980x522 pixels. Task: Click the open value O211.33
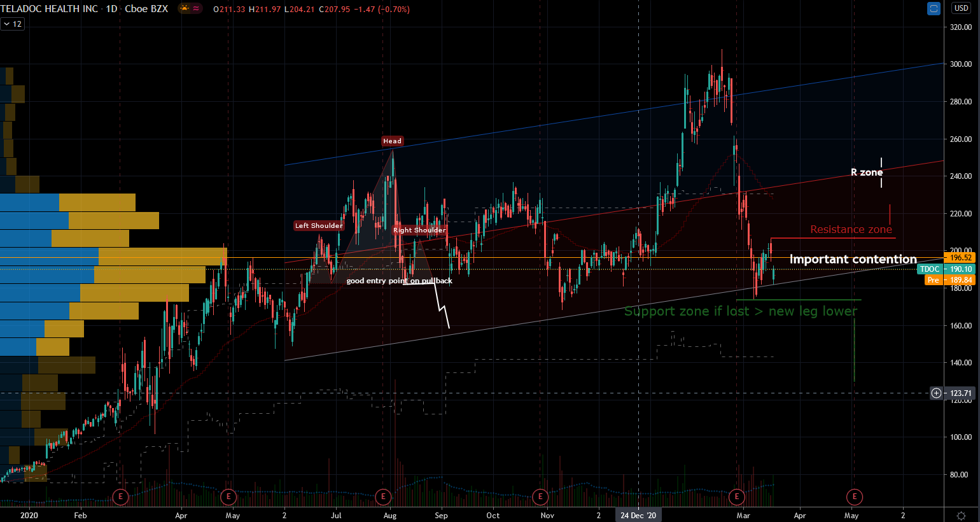coord(229,10)
